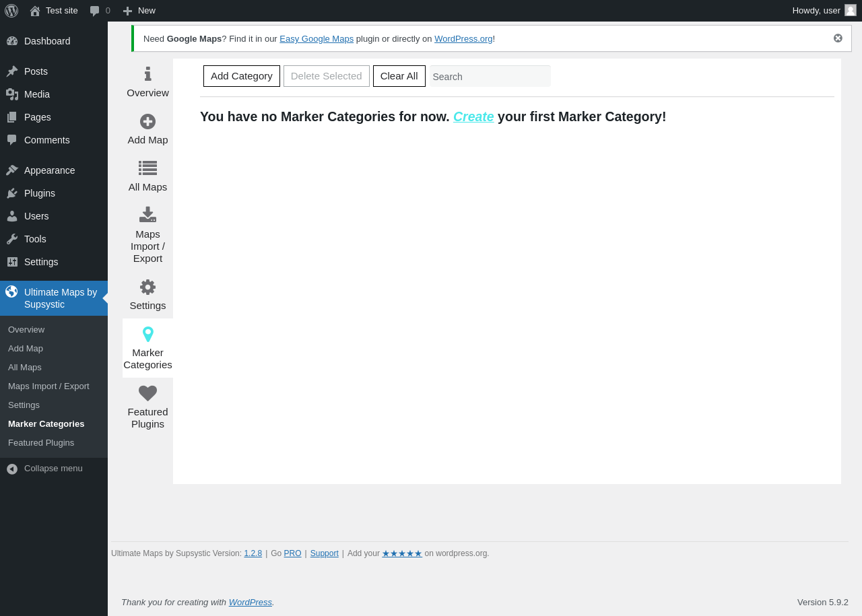
Task: Open the Tools menu label
Action: click(35, 239)
